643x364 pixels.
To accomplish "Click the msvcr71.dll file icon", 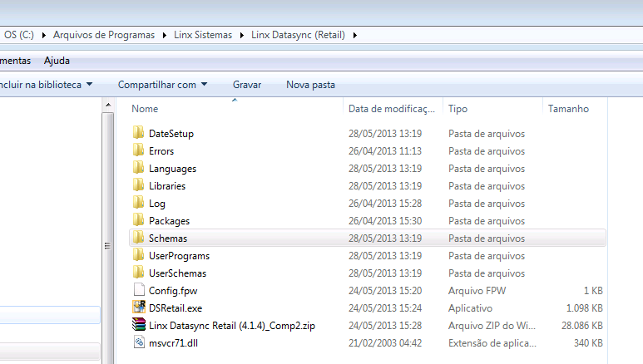I will [x=139, y=342].
